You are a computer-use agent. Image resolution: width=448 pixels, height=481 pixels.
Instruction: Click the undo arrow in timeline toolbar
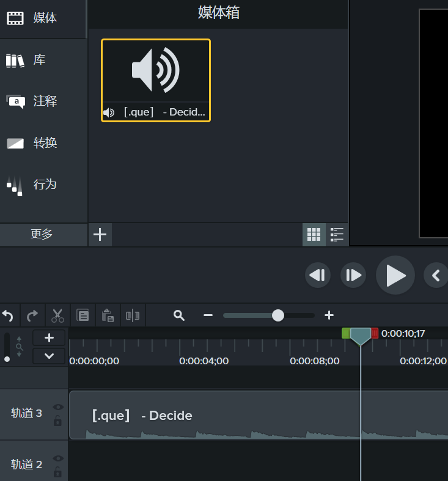point(8,315)
